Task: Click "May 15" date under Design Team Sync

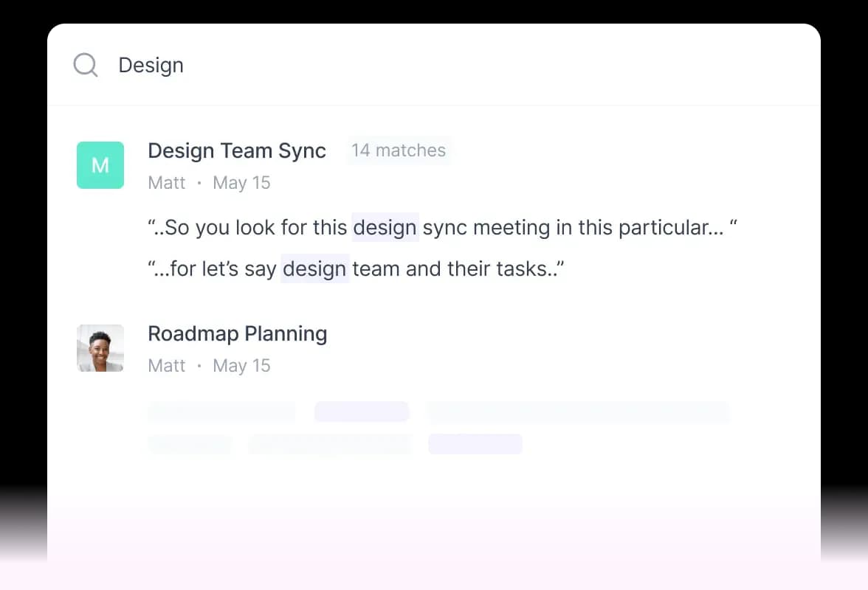Action: coord(241,183)
